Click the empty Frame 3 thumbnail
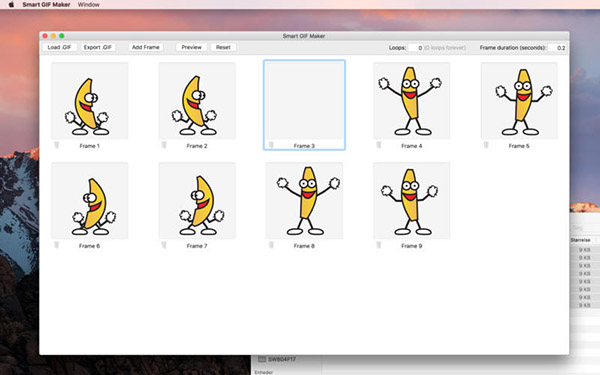 pyautogui.click(x=304, y=101)
